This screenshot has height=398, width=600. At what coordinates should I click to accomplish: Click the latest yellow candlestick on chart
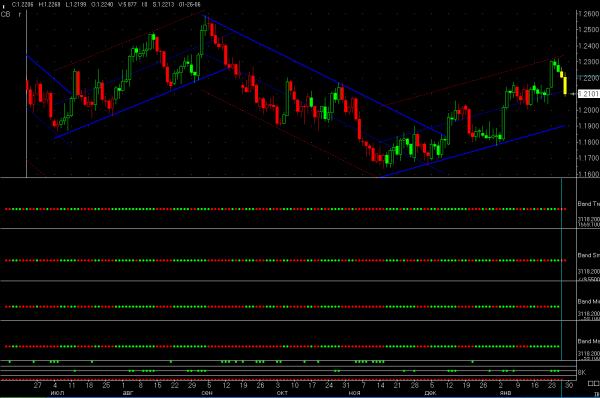565,85
